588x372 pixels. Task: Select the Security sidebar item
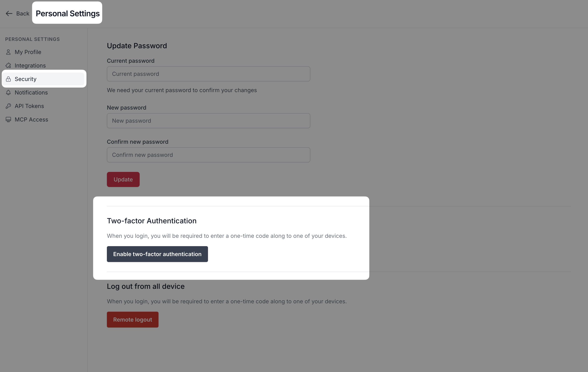pyautogui.click(x=25, y=79)
